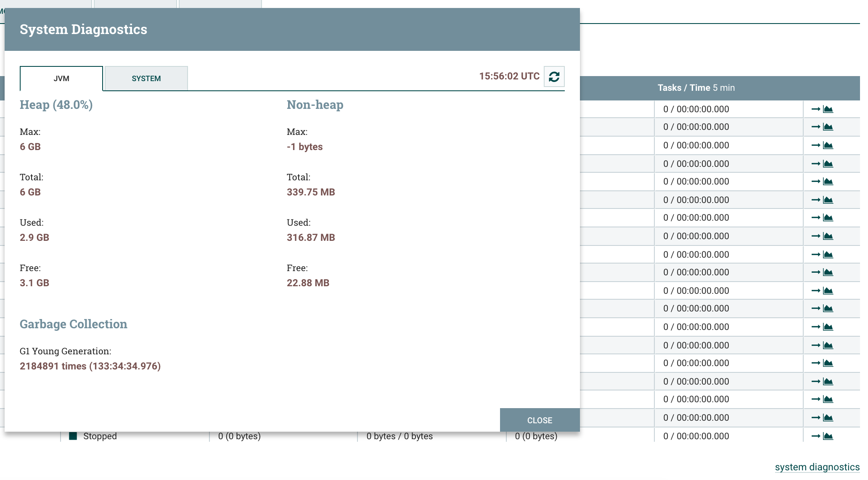
Task: Open status history chart in second row
Action: [828, 127]
